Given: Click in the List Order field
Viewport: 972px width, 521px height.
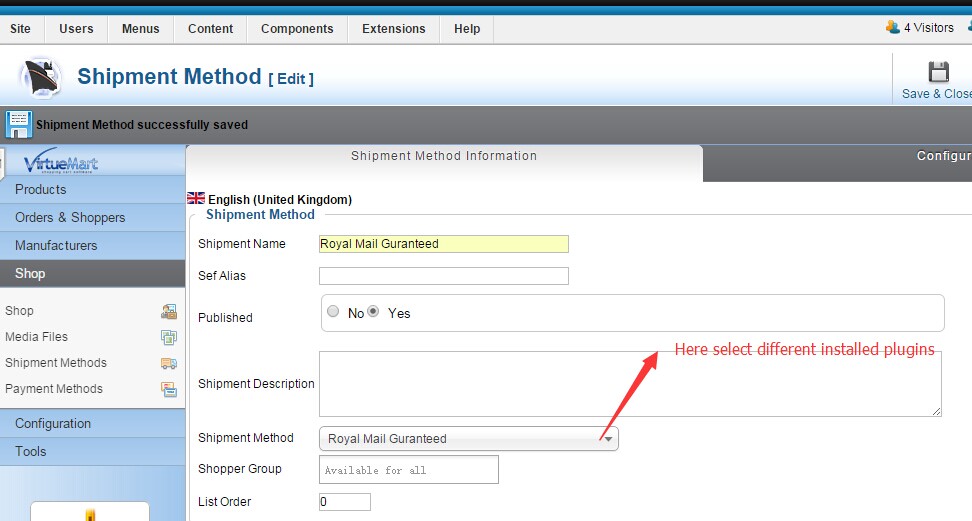Looking at the screenshot, I should 345,502.
